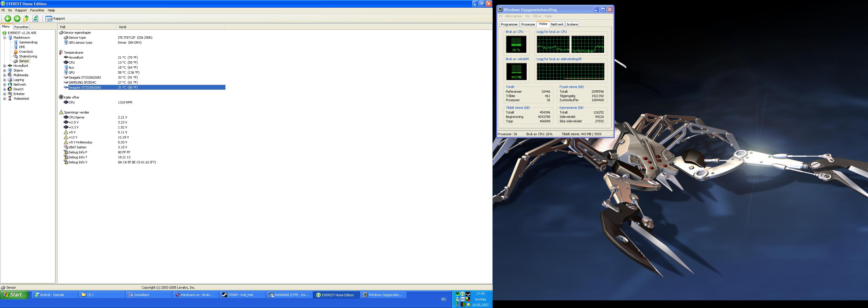
Task: Switch to the Meny tab in left pane
Action: 6,27
